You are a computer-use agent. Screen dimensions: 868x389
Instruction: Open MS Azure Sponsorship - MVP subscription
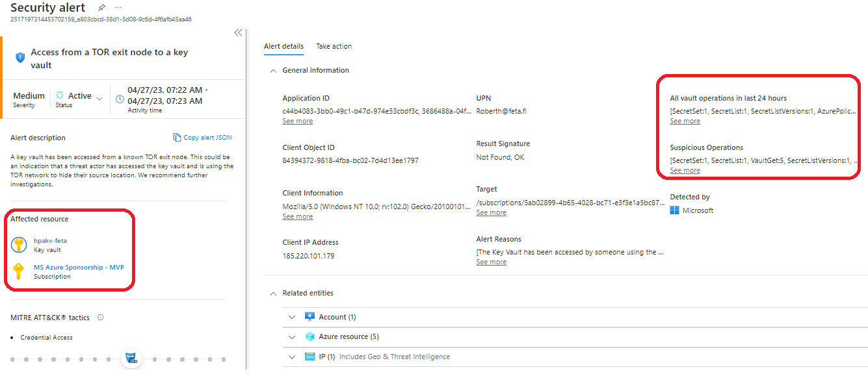click(79, 267)
